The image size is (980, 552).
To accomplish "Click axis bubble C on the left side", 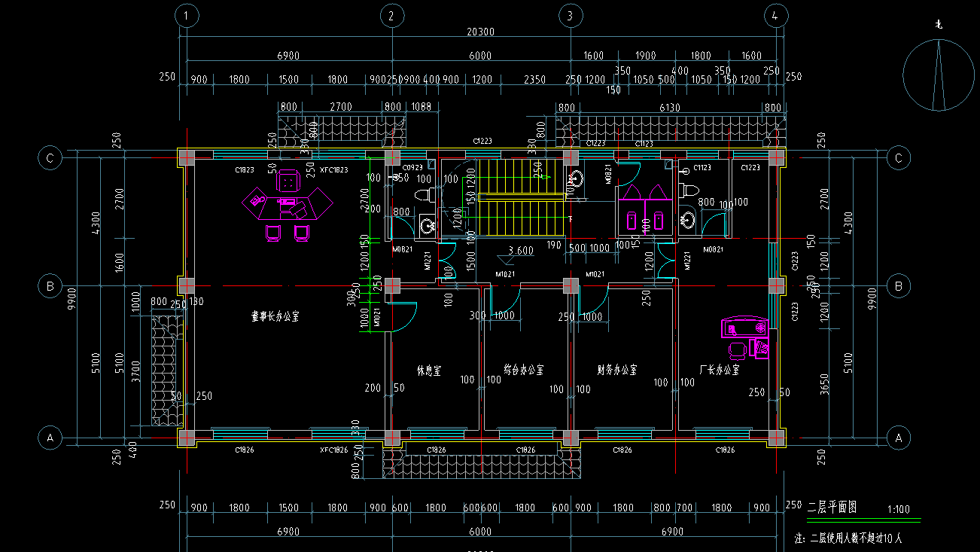I will (x=50, y=158).
